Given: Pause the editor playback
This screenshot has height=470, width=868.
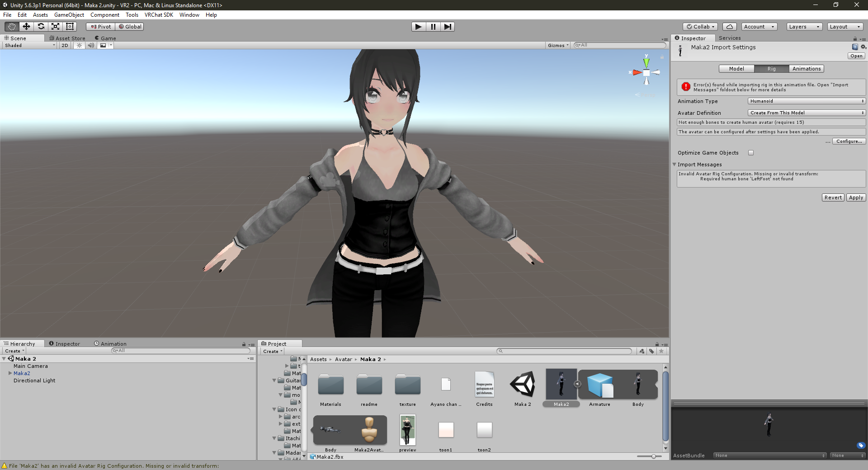Looking at the screenshot, I should (x=433, y=27).
